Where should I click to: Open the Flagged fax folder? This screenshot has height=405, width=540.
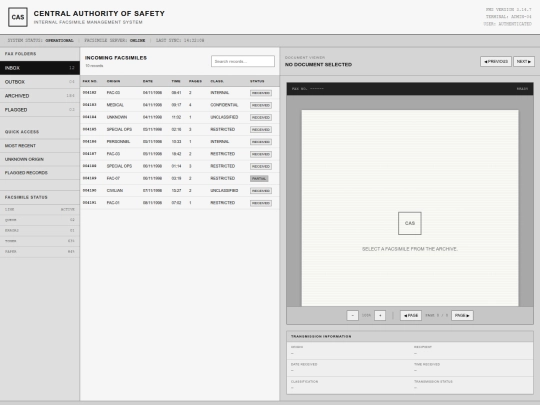coord(40,110)
